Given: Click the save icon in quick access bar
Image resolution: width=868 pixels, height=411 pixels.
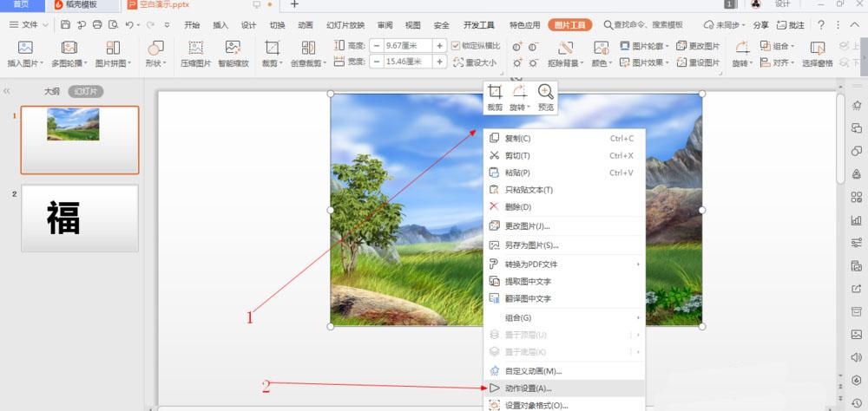Looking at the screenshot, I should (65, 25).
